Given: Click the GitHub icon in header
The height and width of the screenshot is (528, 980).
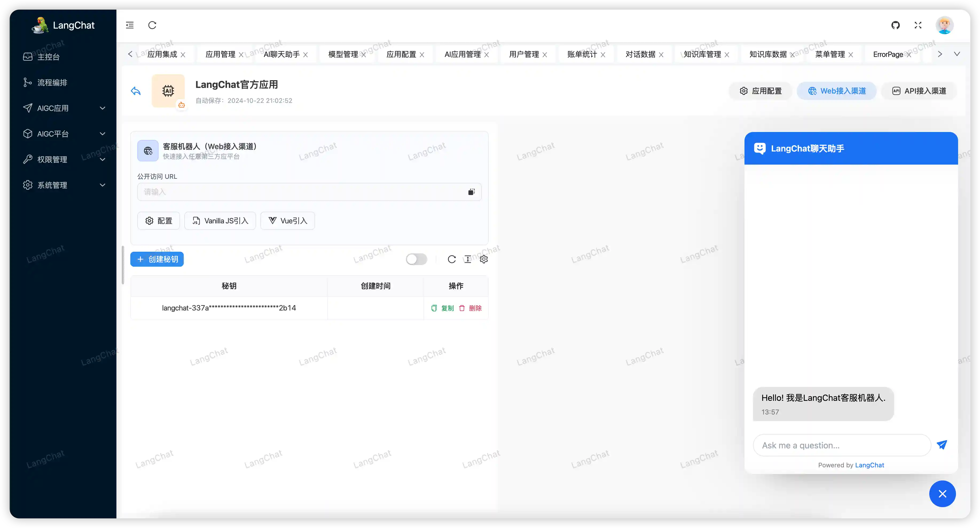Looking at the screenshot, I should [x=895, y=25].
